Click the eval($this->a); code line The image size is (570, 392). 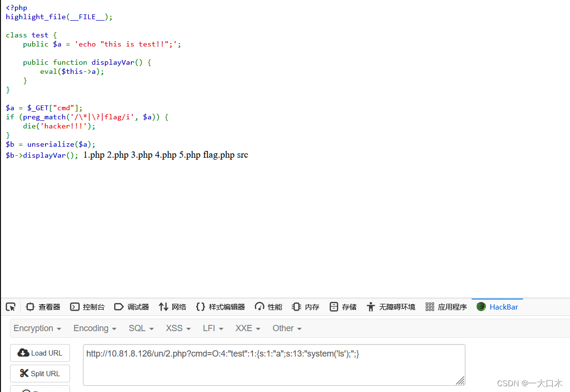pyautogui.click(x=72, y=71)
